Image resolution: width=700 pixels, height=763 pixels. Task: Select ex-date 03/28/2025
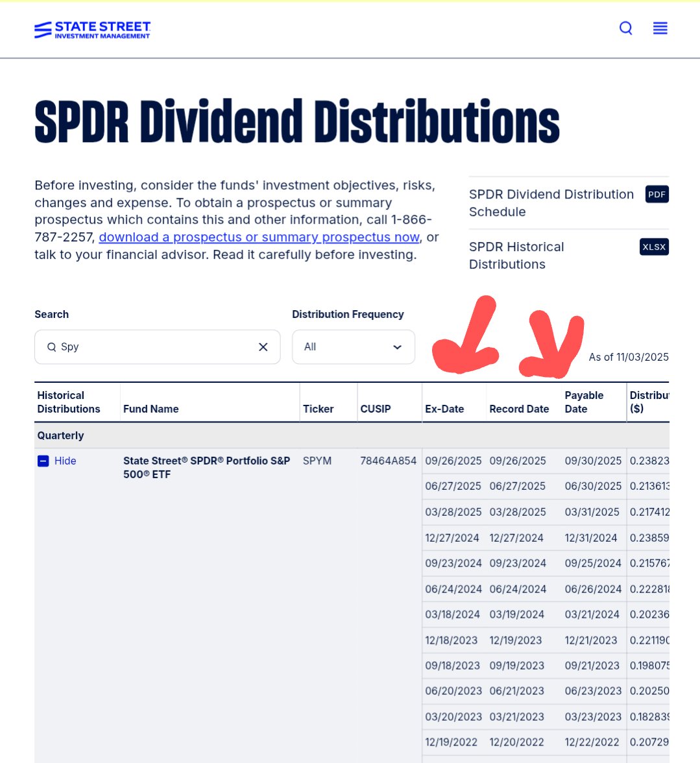[x=453, y=512]
